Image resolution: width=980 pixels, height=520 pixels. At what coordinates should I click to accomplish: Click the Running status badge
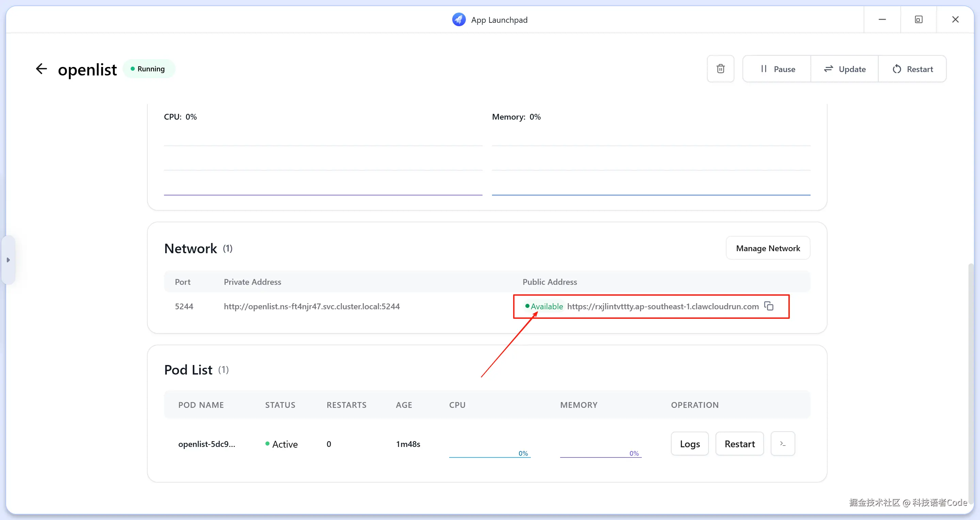(148, 69)
